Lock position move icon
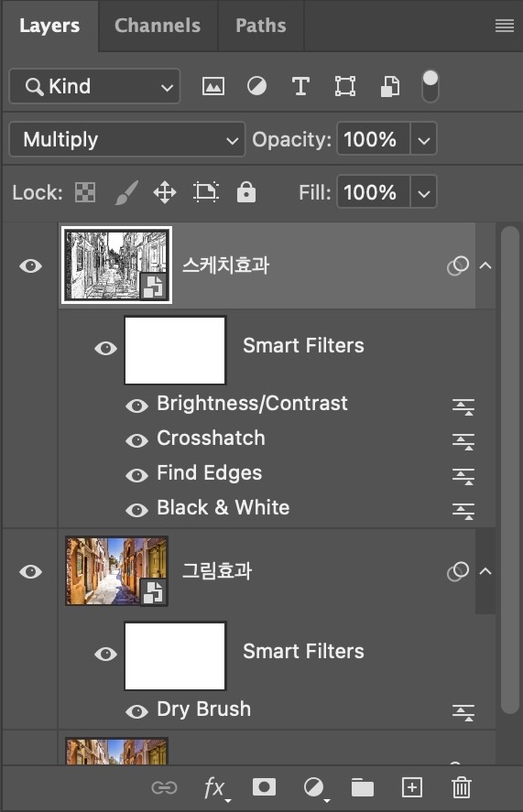 pos(165,192)
